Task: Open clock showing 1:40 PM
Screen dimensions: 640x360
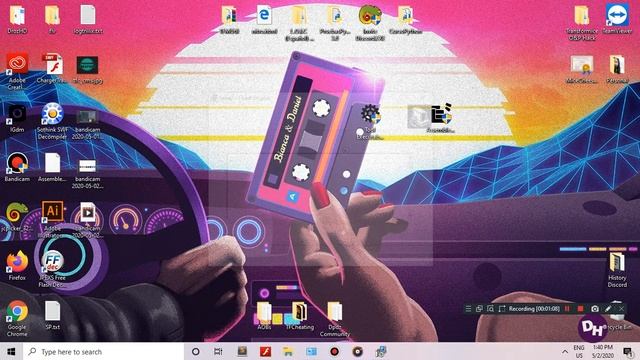Action: 603,351
